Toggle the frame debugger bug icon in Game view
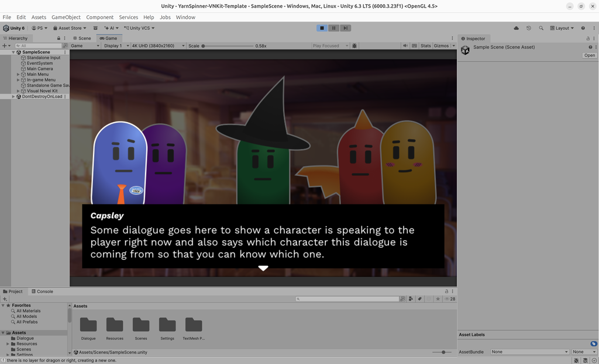 354,46
